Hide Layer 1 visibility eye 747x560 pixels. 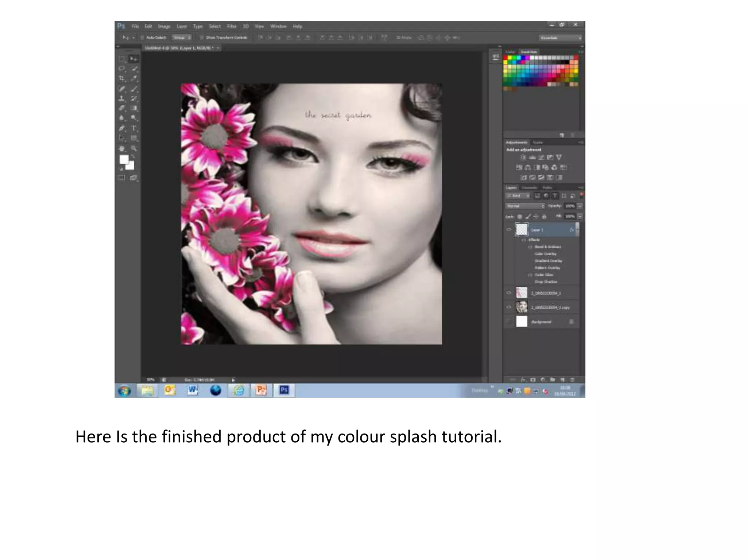click(x=509, y=230)
